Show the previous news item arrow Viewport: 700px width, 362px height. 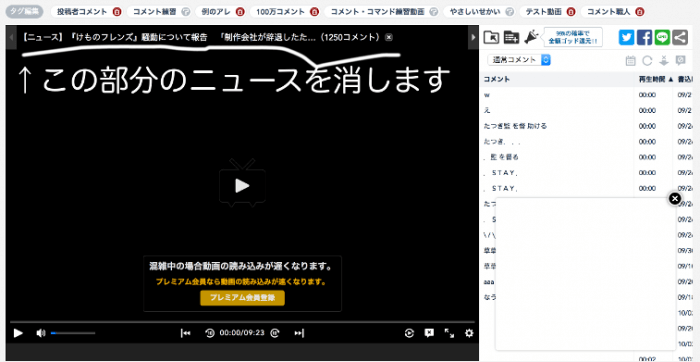click(12, 37)
